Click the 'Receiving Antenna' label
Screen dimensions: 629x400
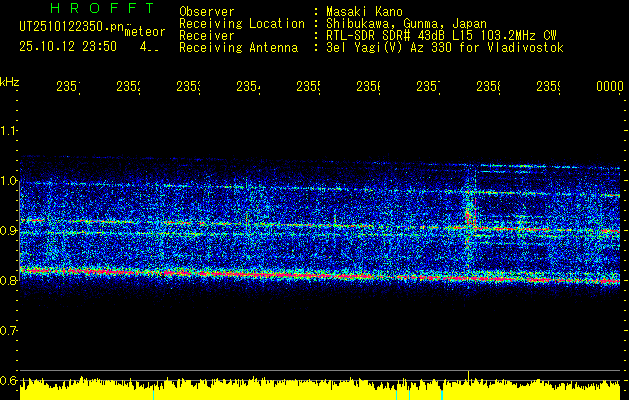click(x=239, y=48)
